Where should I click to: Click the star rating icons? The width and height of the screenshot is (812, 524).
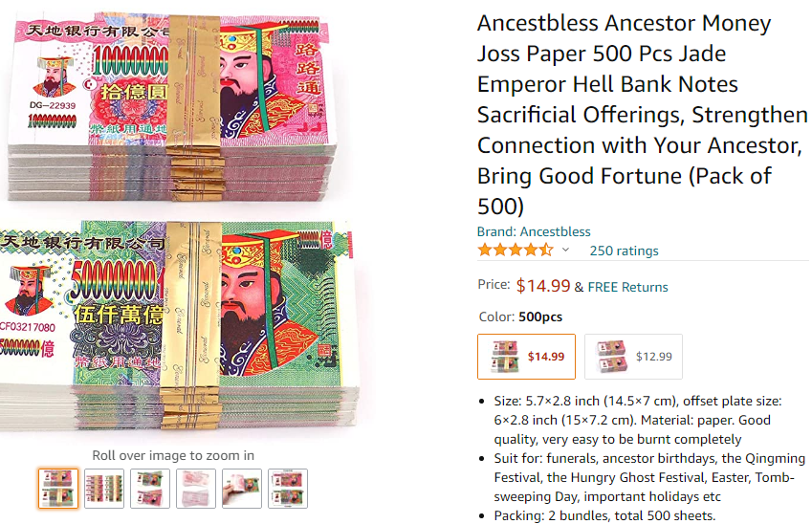click(x=515, y=251)
